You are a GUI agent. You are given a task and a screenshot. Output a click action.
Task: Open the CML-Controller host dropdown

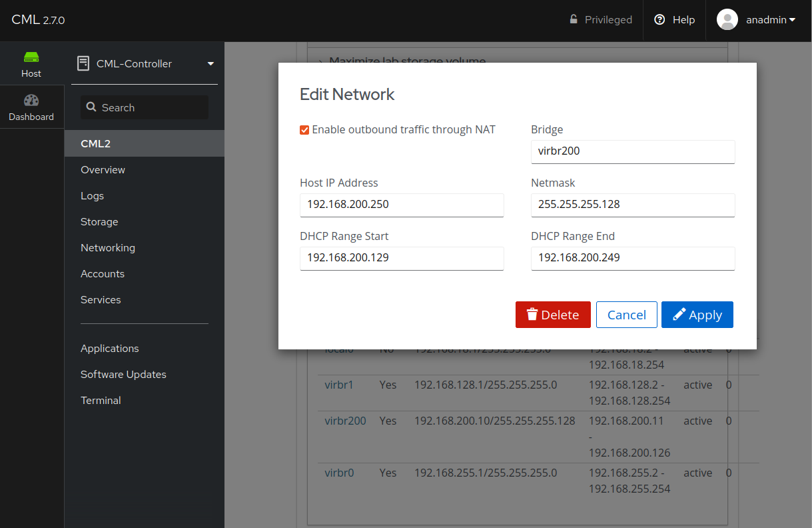210,64
